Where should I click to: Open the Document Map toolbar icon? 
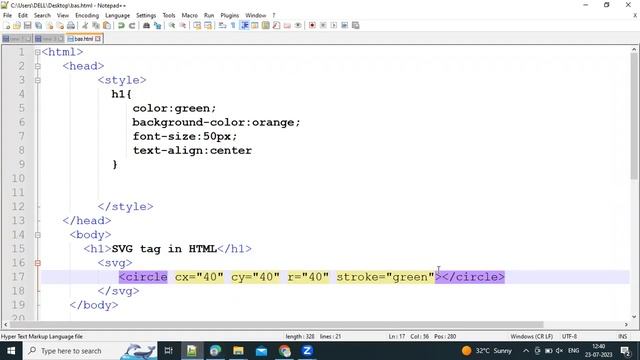point(266,25)
